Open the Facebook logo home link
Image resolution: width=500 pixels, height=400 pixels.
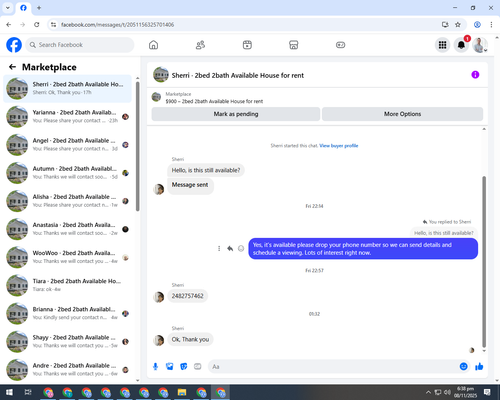14,45
